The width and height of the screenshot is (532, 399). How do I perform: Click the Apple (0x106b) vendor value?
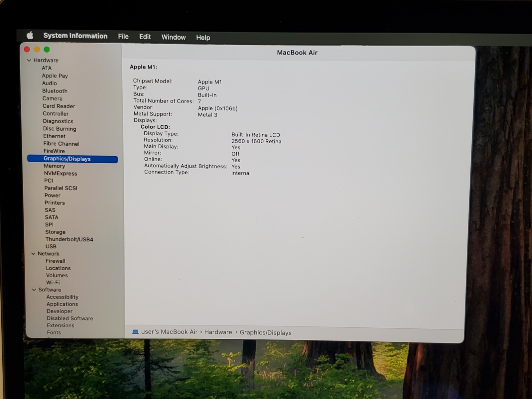tap(218, 108)
